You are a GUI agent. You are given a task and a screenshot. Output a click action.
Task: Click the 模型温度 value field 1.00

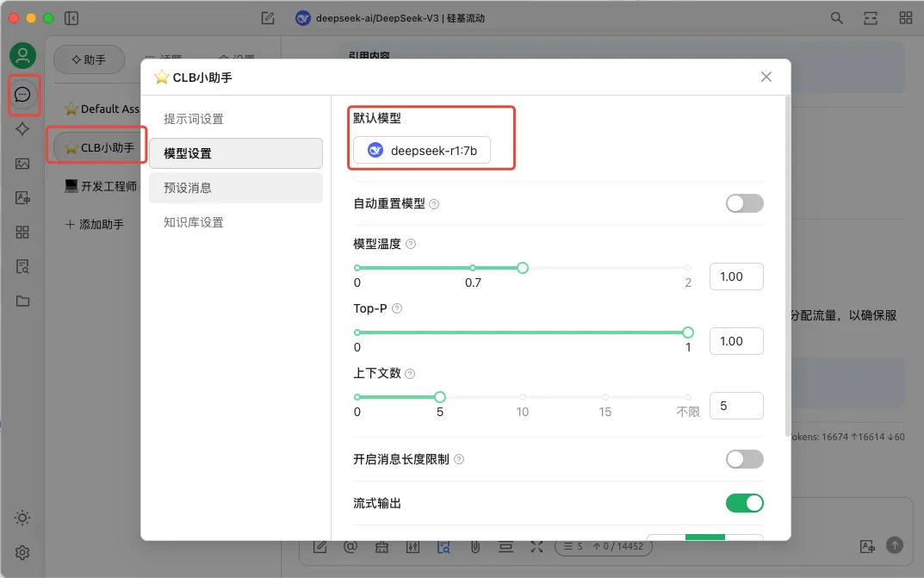[x=736, y=277]
